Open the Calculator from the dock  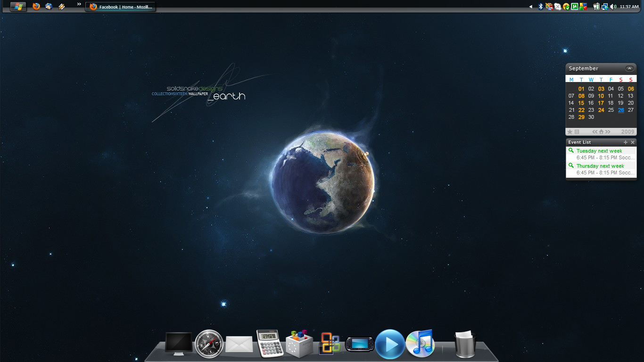270,343
